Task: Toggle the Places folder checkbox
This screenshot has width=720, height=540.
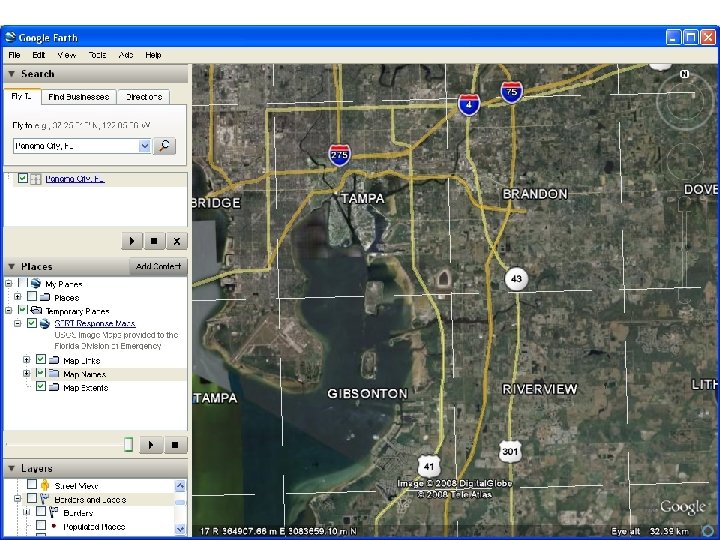Action: pos(32,296)
